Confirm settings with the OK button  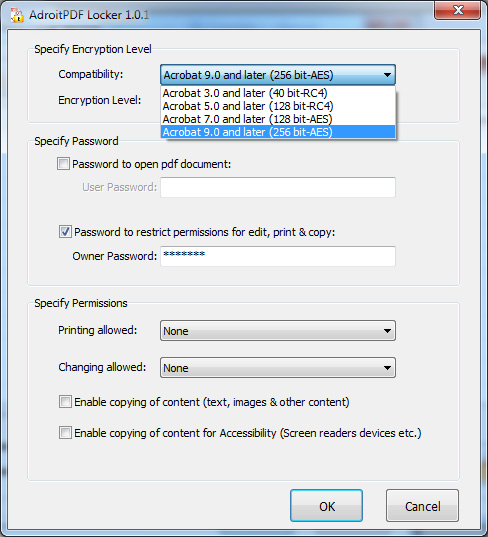tap(326, 506)
